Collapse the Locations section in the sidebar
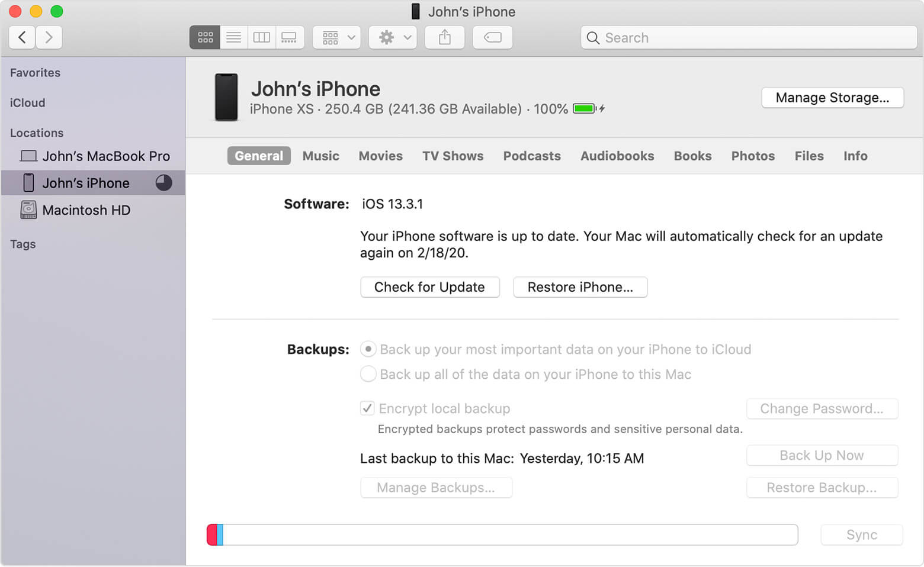Viewport: 924px width, 567px height. [x=37, y=133]
